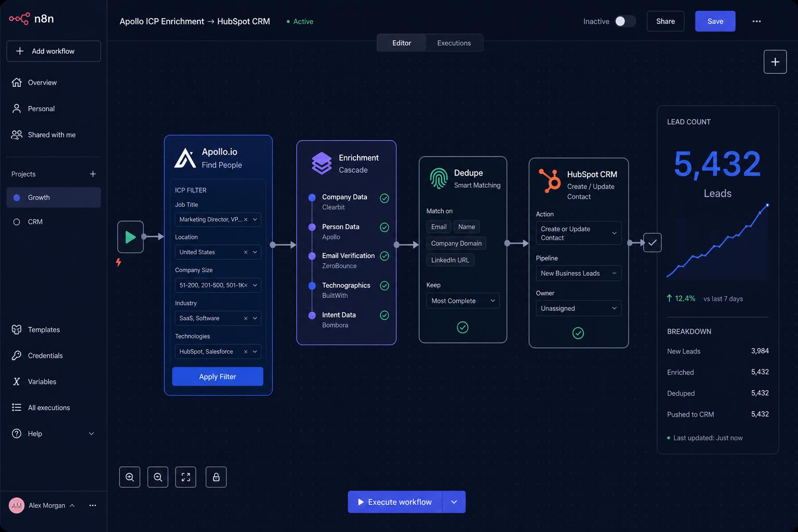Click the n8n logo icon

point(19,19)
